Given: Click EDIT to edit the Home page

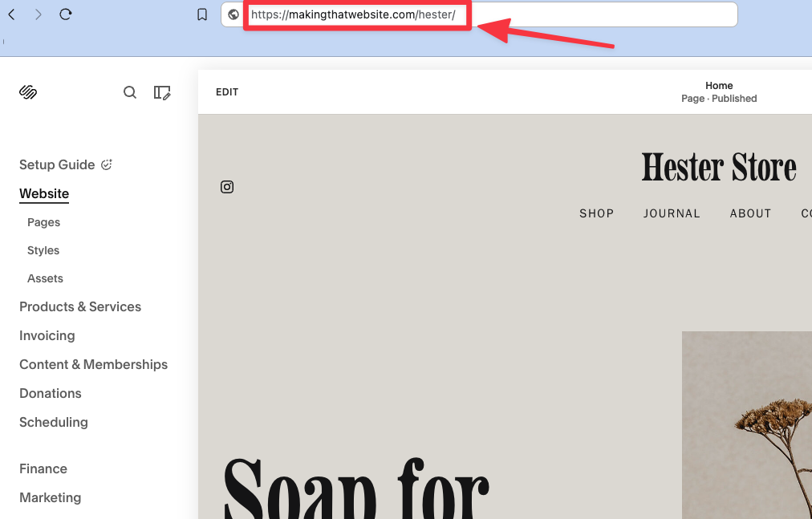Looking at the screenshot, I should pos(226,91).
